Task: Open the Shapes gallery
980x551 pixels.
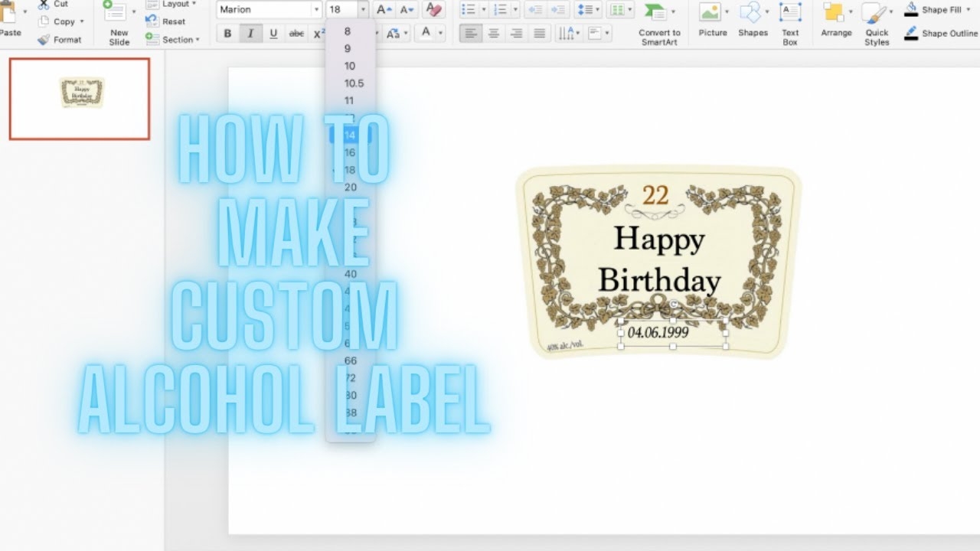Action: pos(753,21)
